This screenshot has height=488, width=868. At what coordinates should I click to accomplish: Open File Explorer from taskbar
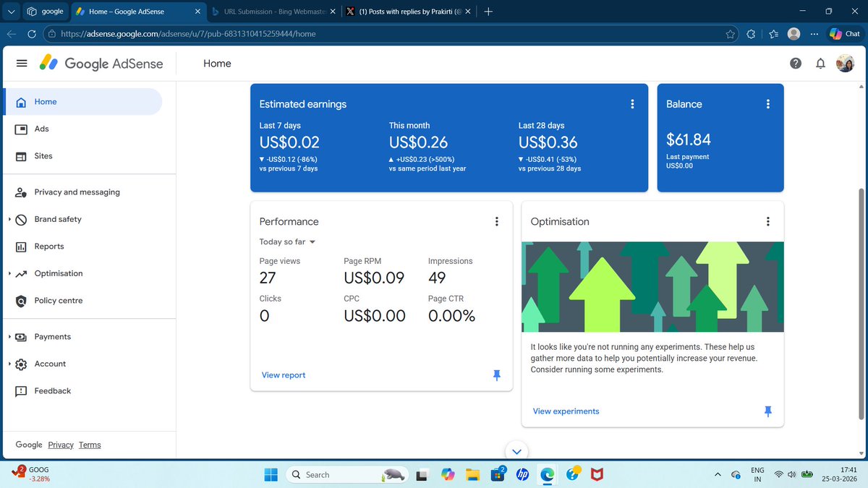click(x=473, y=475)
